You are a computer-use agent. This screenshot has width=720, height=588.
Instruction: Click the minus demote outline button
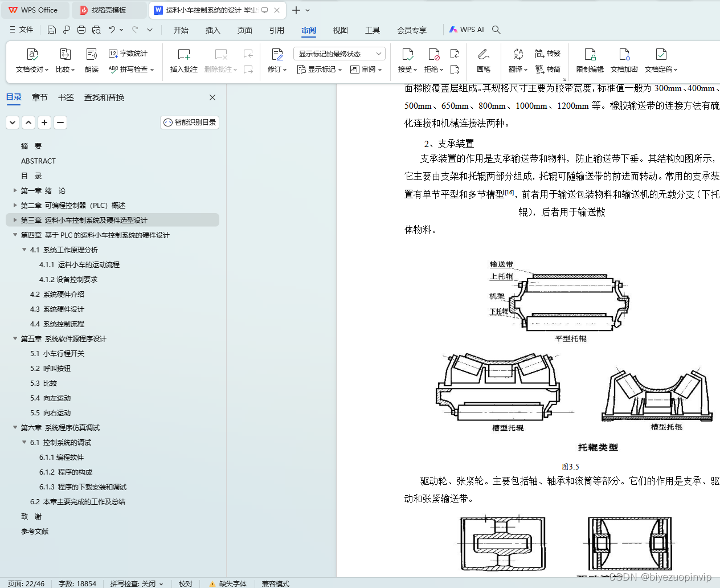60,122
